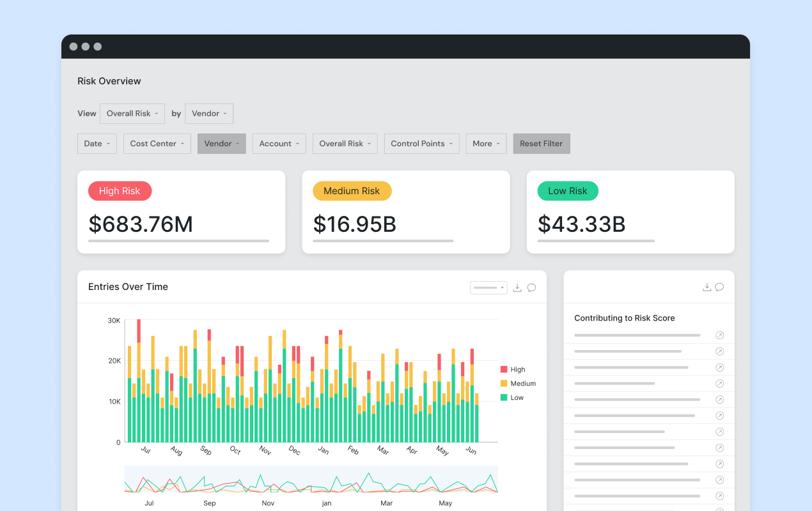This screenshot has height=511, width=812.
Task: Click the timeline range selector below chart
Action: point(311,480)
